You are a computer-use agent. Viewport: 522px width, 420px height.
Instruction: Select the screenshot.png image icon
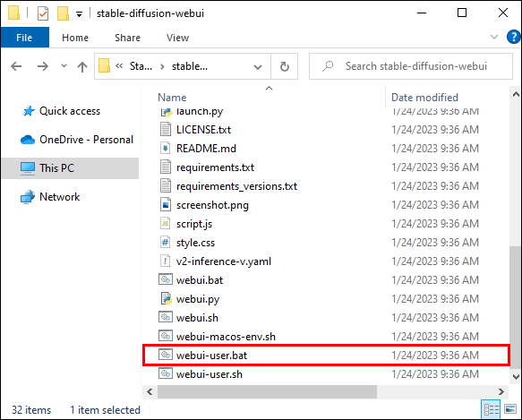click(x=166, y=204)
